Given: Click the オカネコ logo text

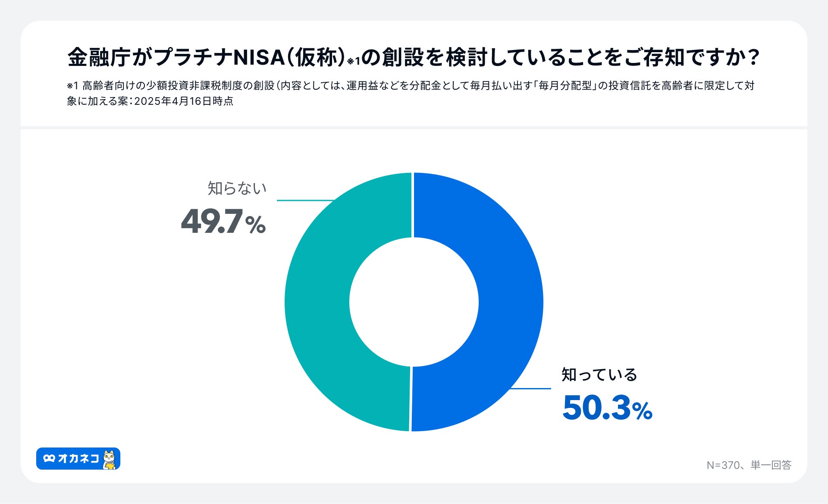Looking at the screenshot, I should [78, 458].
